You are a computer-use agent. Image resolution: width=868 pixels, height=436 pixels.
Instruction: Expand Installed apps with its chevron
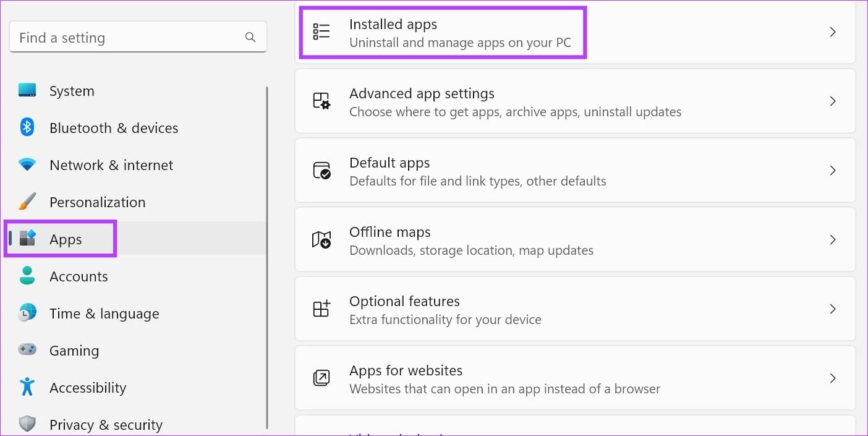[833, 32]
